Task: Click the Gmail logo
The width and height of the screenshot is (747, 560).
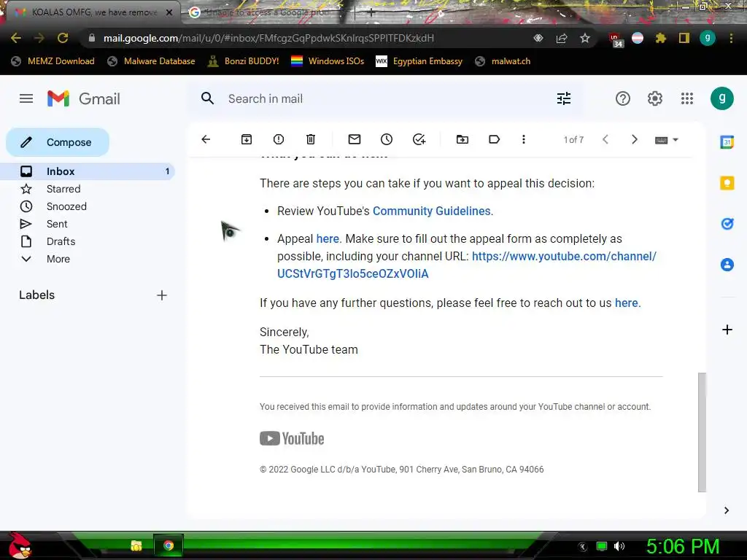Action: [84, 98]
